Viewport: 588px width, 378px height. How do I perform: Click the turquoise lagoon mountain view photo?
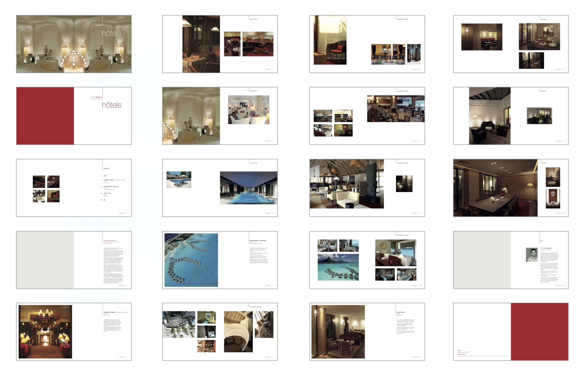click(x=338, y=267)
